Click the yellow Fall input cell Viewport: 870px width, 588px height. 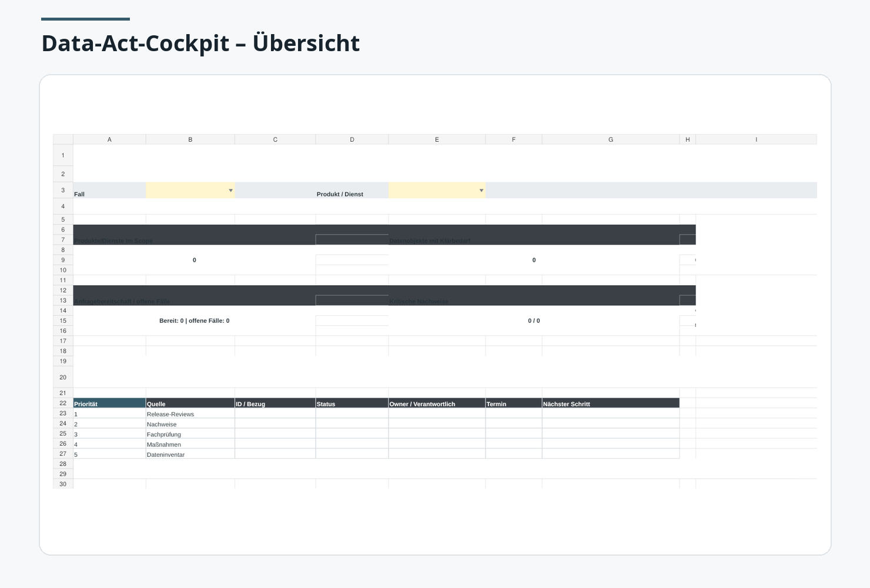coord(190,190)
